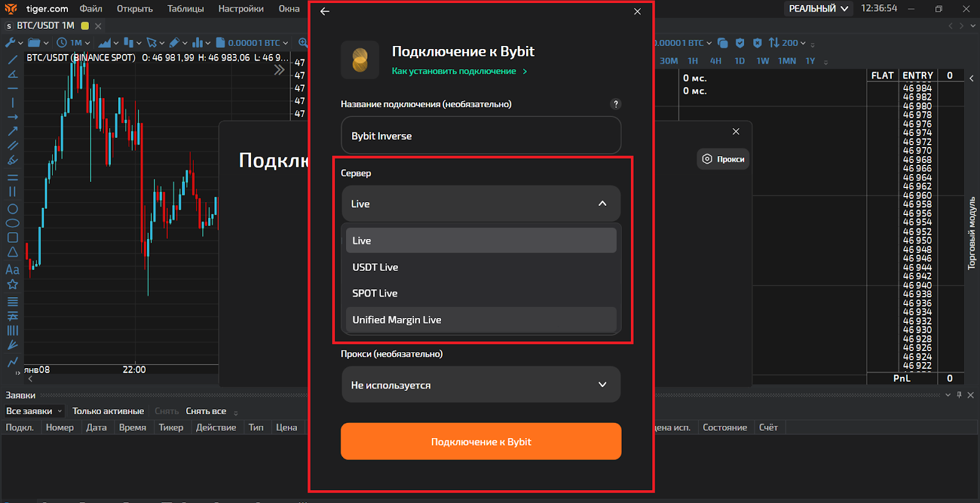Viewport: 980px width, 503px height.
Task: Select the horizontal line tool
Action: (x=12, y=89)
